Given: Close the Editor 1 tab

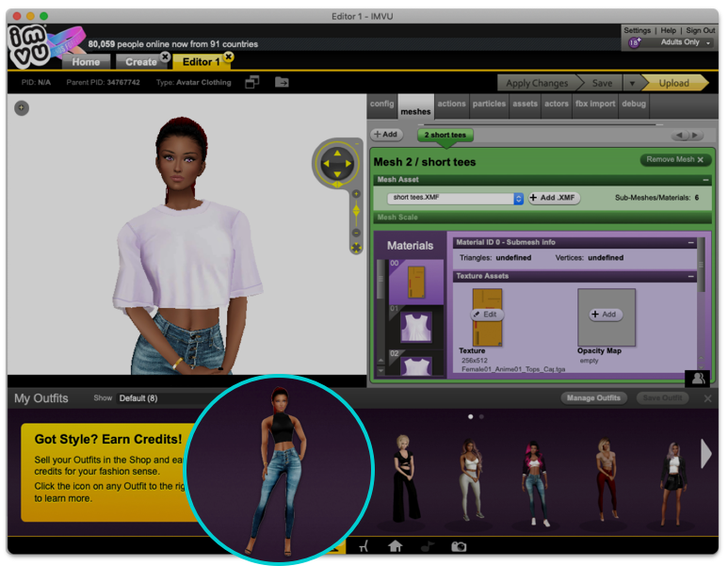Looking at the screenshot, I should (x=229, y=57).
